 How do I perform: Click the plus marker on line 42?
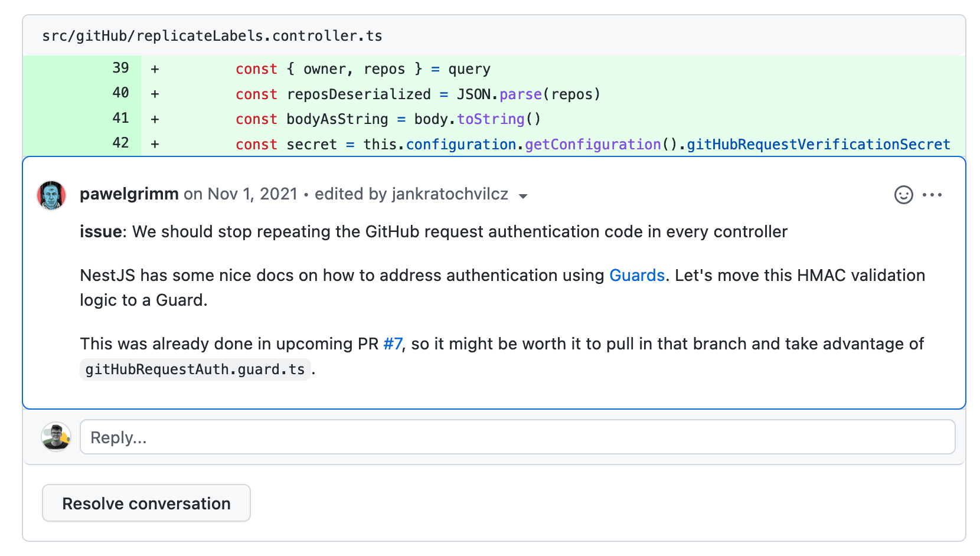coord(154,143)
